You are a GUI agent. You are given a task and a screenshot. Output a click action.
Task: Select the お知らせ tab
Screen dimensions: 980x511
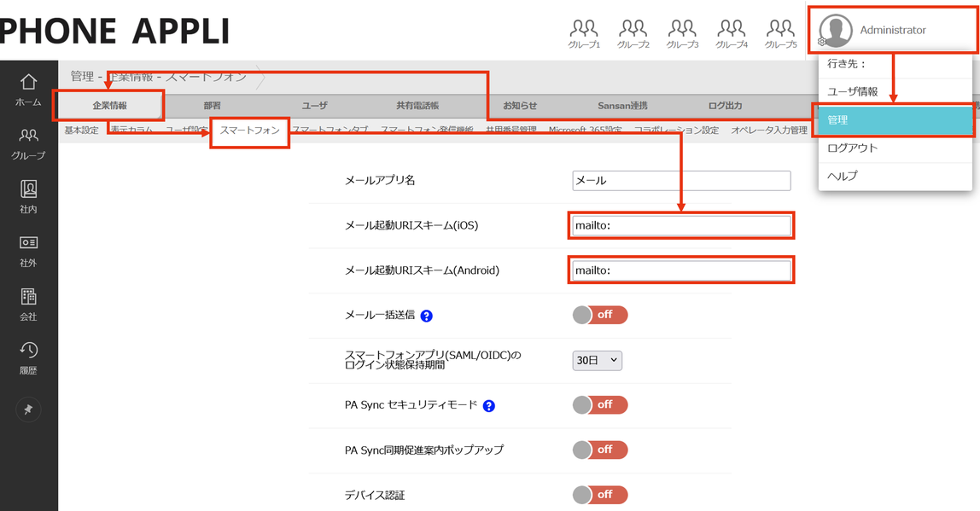tap(520, 106)
